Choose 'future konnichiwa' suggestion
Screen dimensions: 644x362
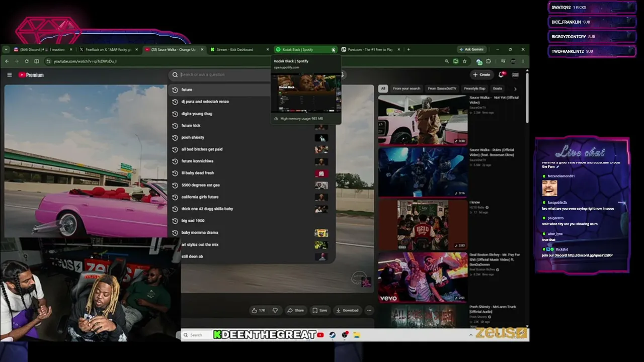[251, 161]
